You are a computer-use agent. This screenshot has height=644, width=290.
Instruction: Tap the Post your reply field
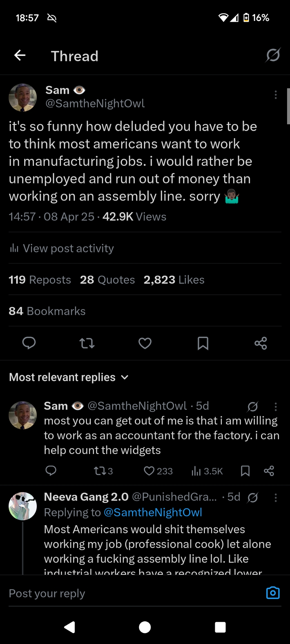129,593
